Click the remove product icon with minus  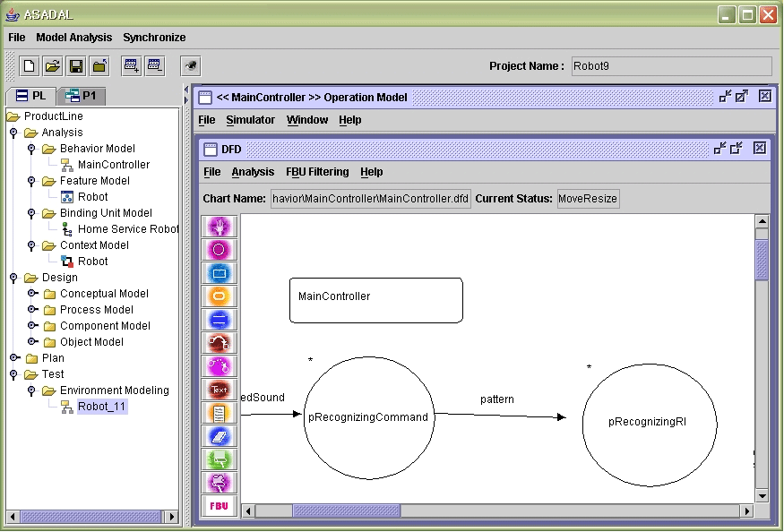155,66
